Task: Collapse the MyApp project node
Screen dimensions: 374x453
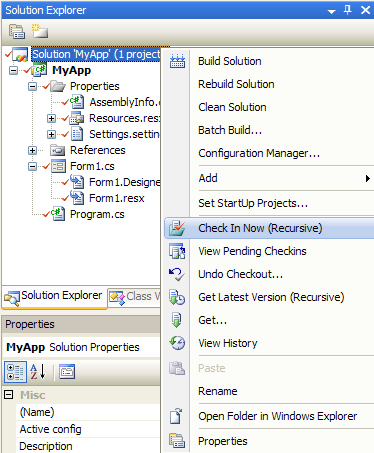Action: click(x=13, y=70)
